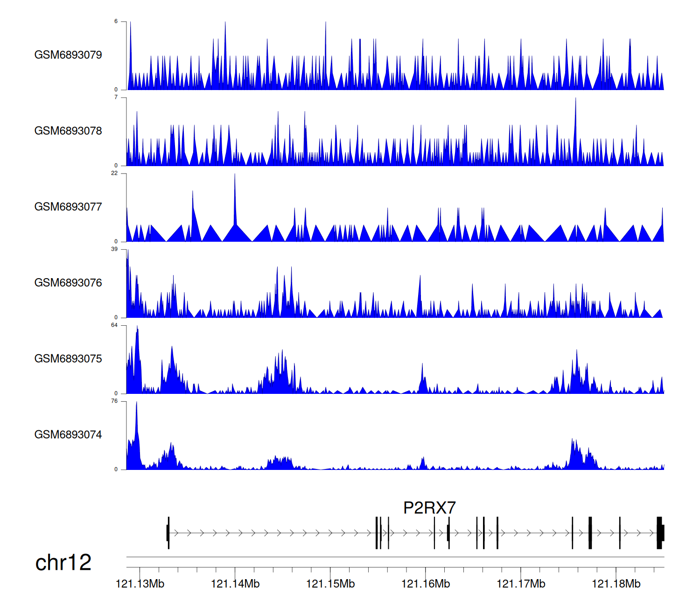Click the first exon of P2RX7 gene
This screenshot has height=616, width=700.
(168, 533)
